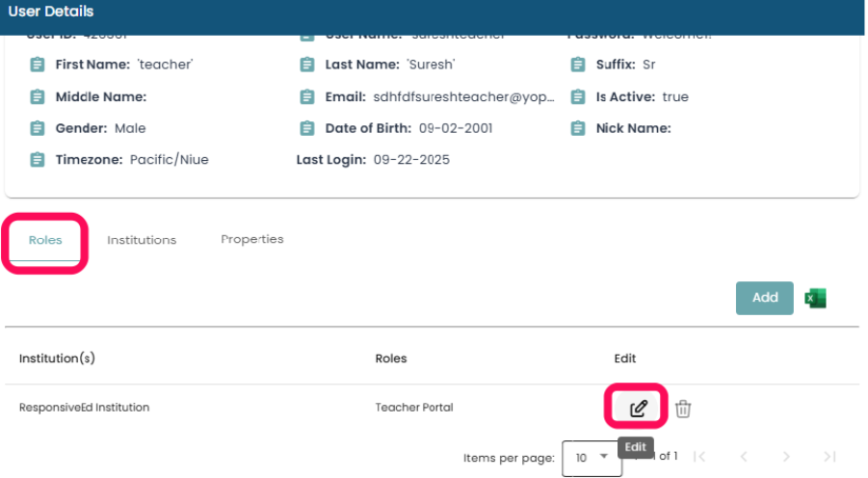This screenshot has width=868, height=478.
Task: Go to the next page of roles
Action: coord(786,457)
